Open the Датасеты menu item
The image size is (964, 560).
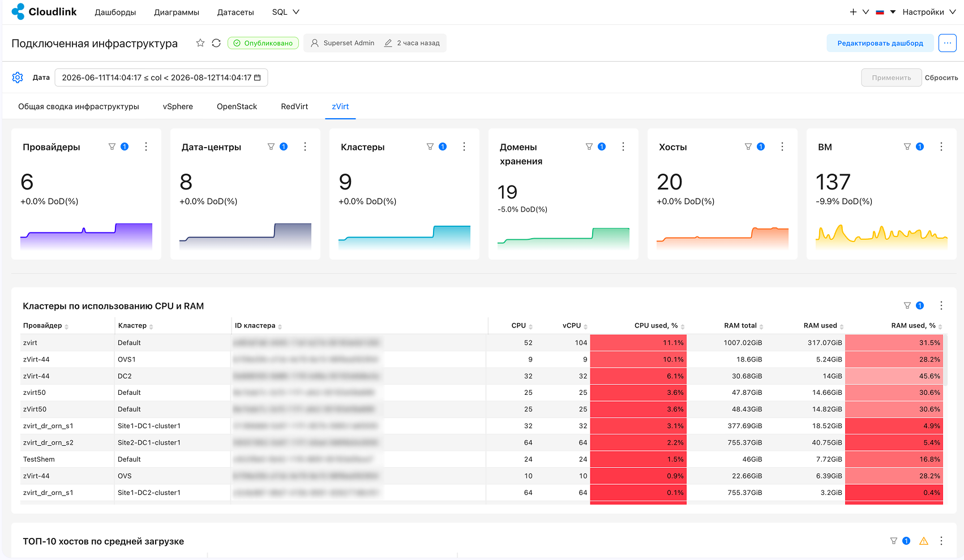coord(235,12)
